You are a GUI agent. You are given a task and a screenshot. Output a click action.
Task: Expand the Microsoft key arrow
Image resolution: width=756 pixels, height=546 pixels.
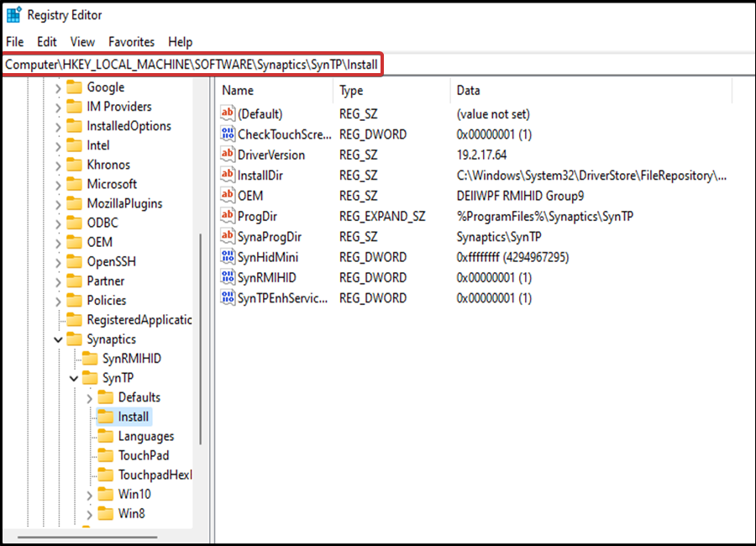point(58,185)
